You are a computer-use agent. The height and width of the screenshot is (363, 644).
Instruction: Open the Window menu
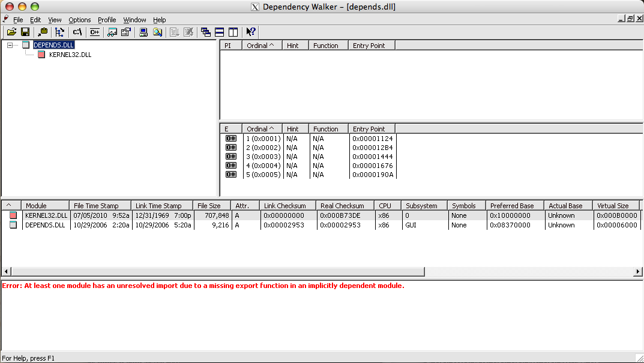click(x=134, y=20)
